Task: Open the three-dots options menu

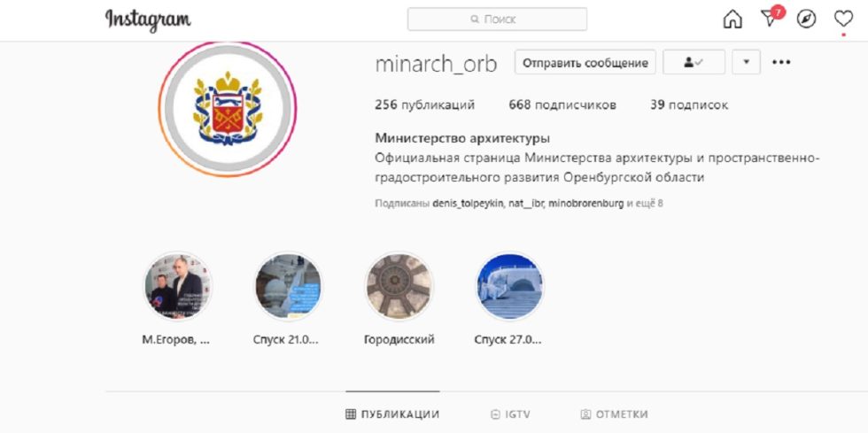Action: (781, 62)
